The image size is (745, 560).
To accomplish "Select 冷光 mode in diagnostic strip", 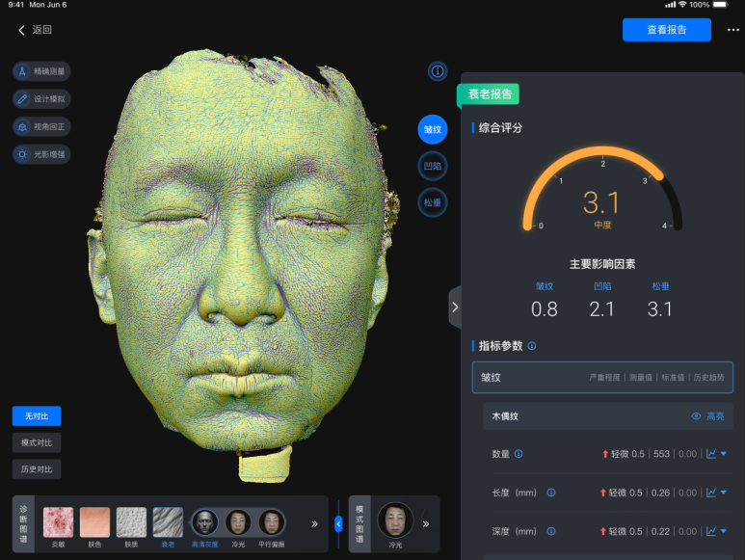I will pyautogui.click(x=238, y=527).
